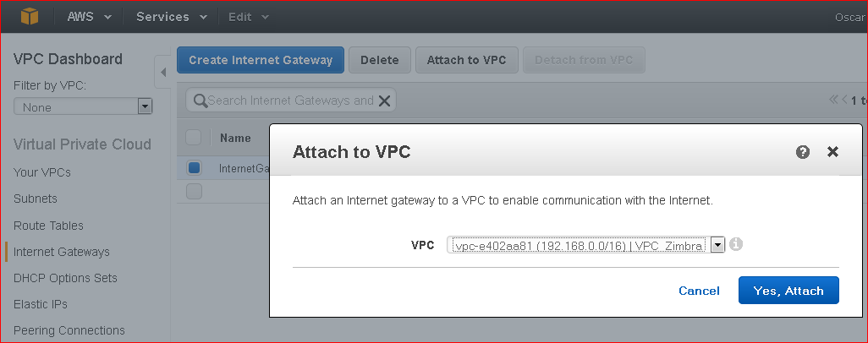The image size is (868, 343).
Task: Close the Attach to VPC dialog
Action: click(832, 152)
